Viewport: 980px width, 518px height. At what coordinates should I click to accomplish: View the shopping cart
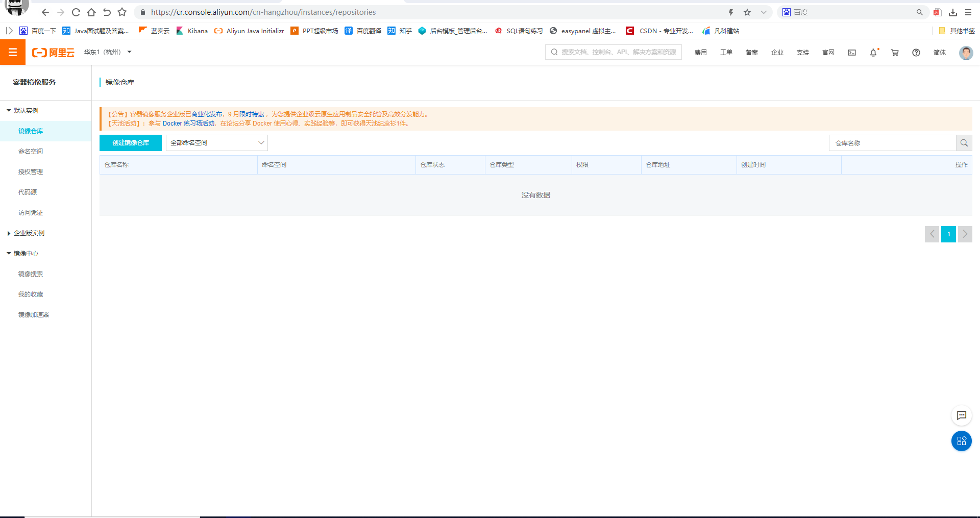point(894,52)
